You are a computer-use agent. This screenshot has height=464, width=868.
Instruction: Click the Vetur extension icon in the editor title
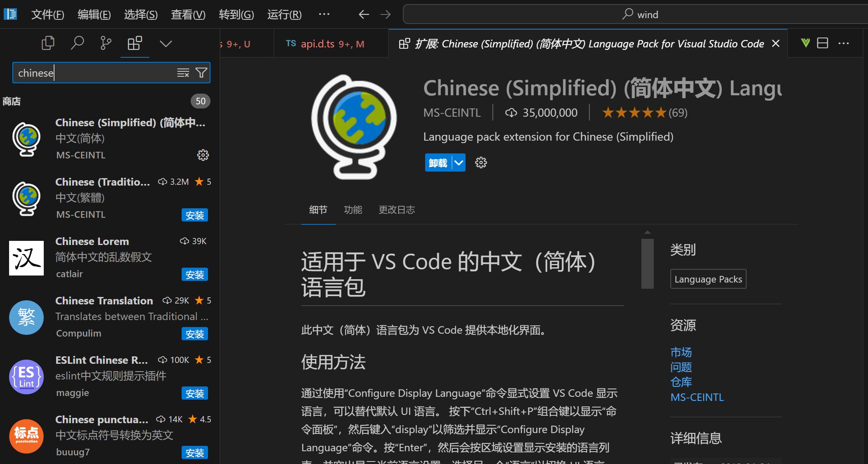[x=805, y=43]
